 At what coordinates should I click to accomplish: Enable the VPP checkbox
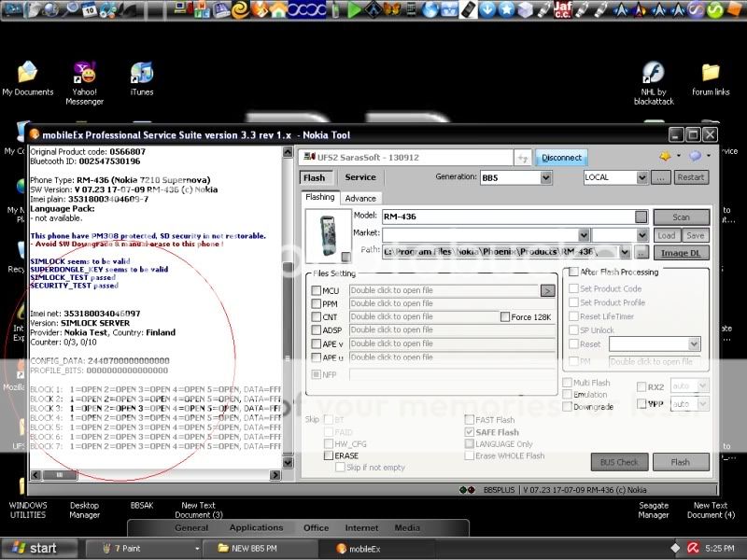pyautogui.click(x=641, y=404)
